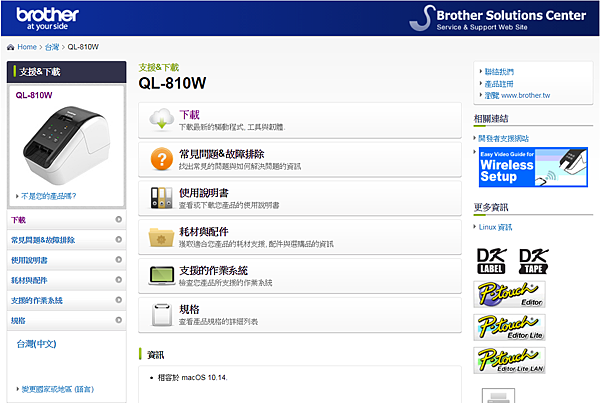600x403 pixels.
Task: Click the arrow beside sidebar 常見問題&故障排除
Action: pyautogui.click(x=119, y=239)
